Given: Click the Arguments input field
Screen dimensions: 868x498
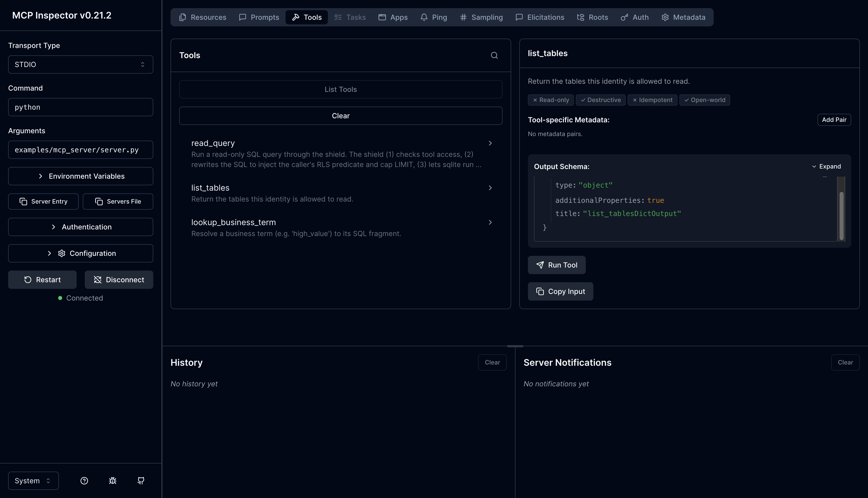Looking at the screenshot, I should pyautogui.click(x=81, y=150).
